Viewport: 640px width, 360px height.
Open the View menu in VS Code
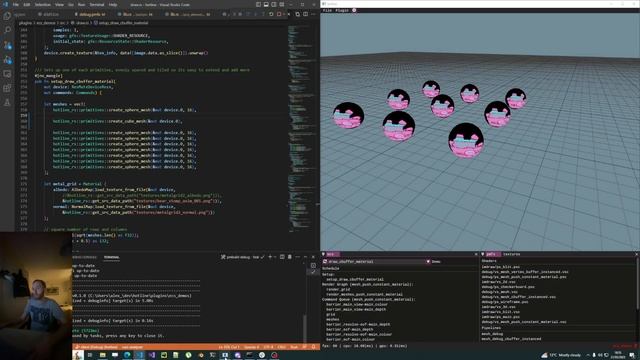click(x=59, y=4)
